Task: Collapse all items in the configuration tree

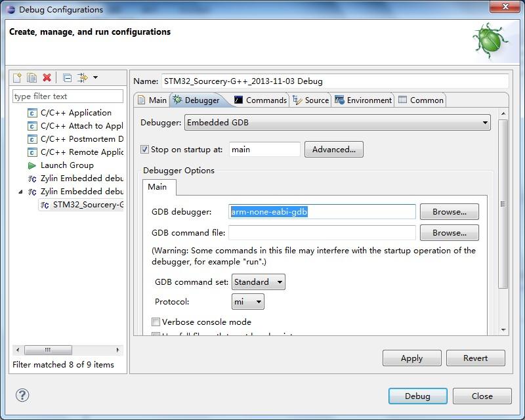Action: tap(66, 77)
